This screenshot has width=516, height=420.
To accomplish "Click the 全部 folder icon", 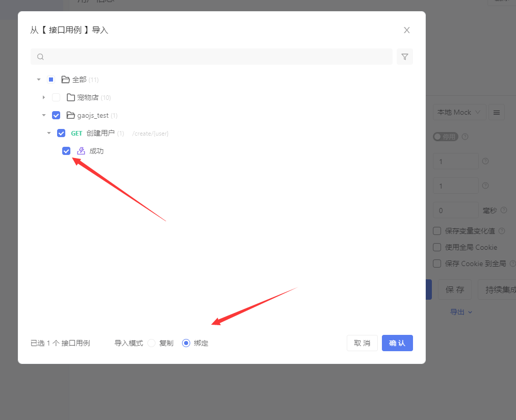I will click(65, 80).
